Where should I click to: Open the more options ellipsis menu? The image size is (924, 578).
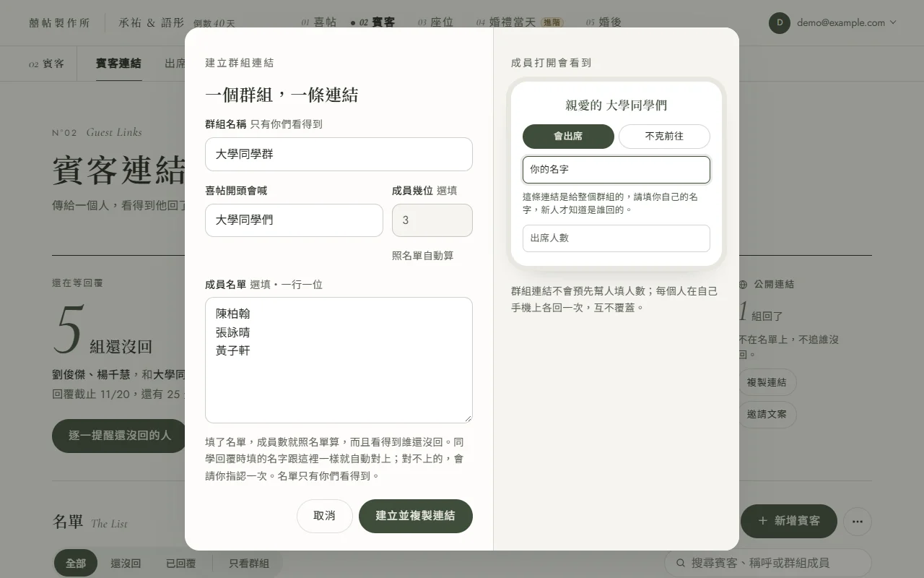tap(858, 521)
